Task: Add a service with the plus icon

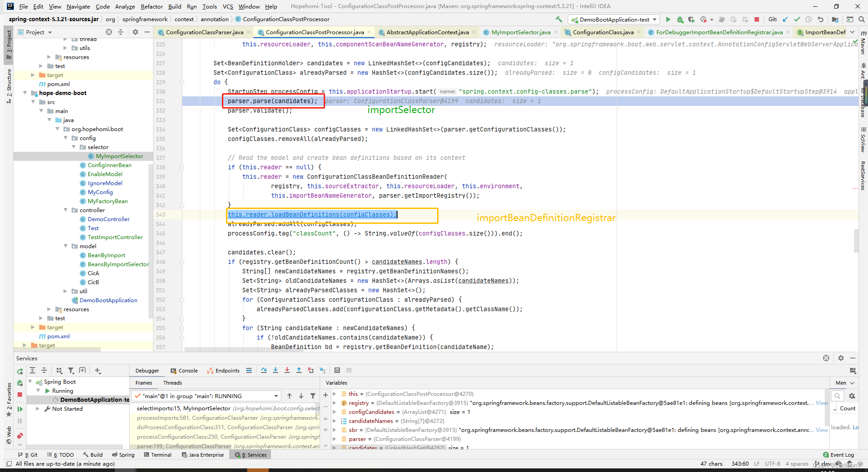Action: click(98, 370)
